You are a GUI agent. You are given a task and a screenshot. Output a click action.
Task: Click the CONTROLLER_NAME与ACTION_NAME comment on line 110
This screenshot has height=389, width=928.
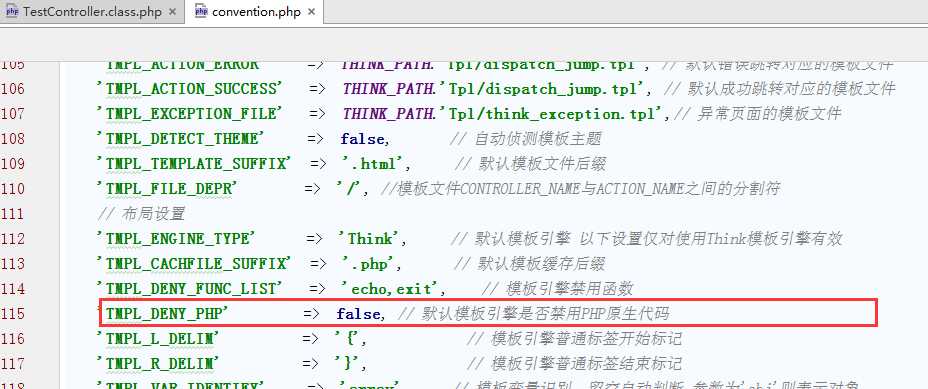tap(581, 189)
